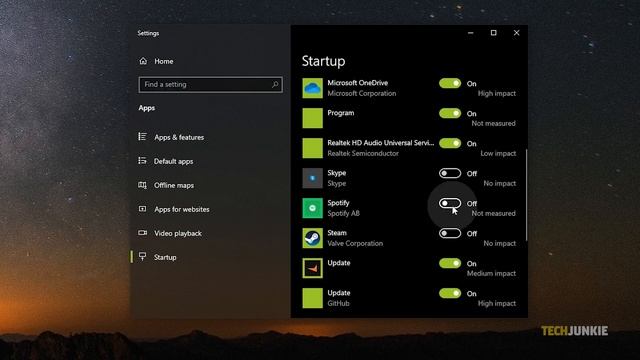The image size is (640, 360).
Task: Click the Default apps icon
Action: pyautogui.click(x=142, y=160)
